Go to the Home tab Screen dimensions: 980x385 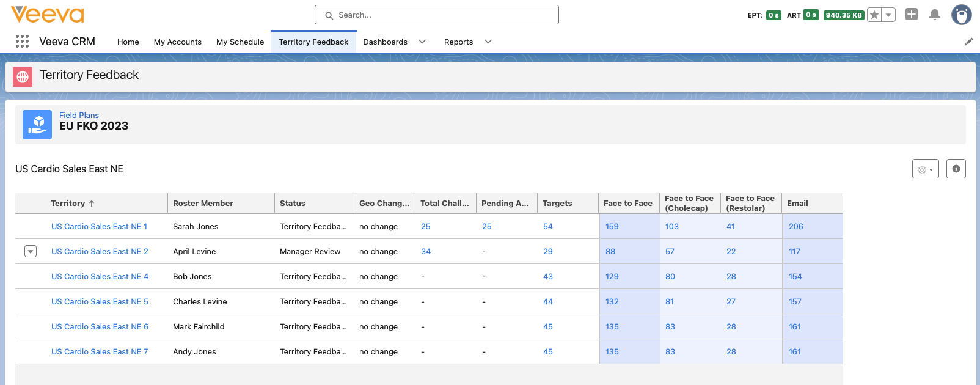click(128, 42)
